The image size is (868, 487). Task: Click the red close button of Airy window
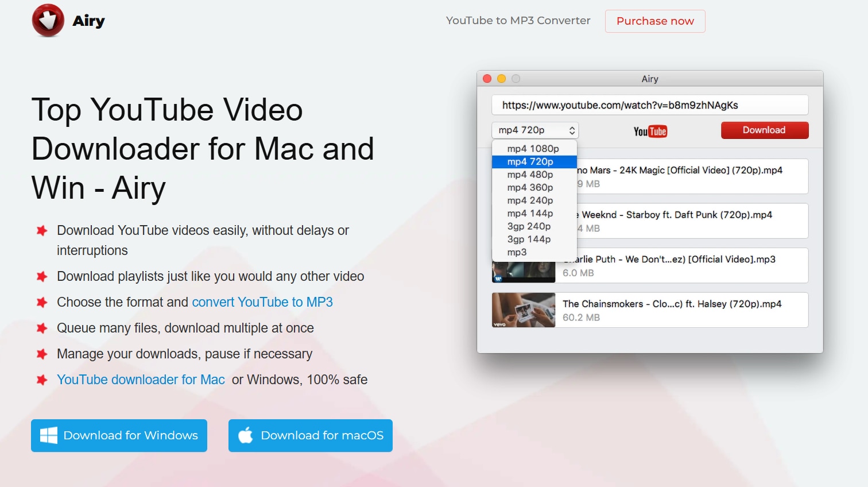[x=487, y=79]
